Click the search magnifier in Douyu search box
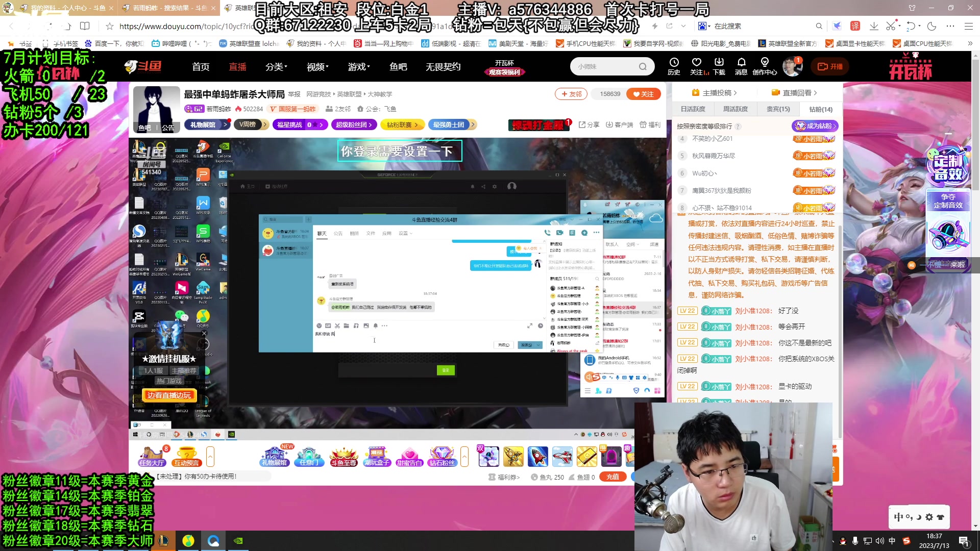This screenshot has width=980, height=551. (x=643, y=67)
